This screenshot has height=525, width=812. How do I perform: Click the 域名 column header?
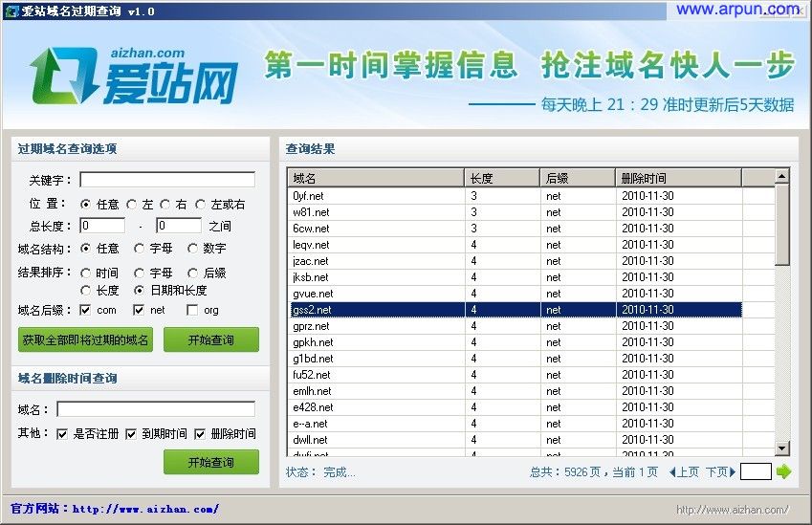(376, 178)
